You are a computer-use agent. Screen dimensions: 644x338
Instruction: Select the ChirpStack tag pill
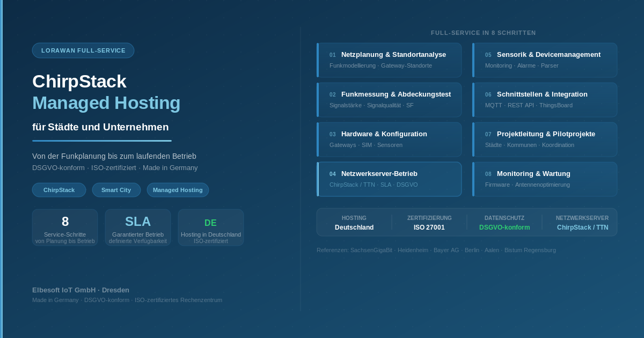click(x=59, y=190)
